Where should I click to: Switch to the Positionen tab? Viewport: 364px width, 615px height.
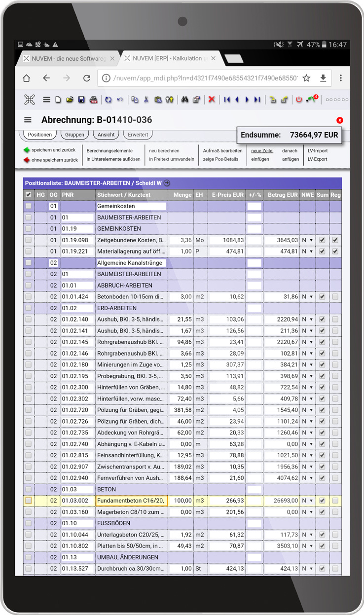40,135
